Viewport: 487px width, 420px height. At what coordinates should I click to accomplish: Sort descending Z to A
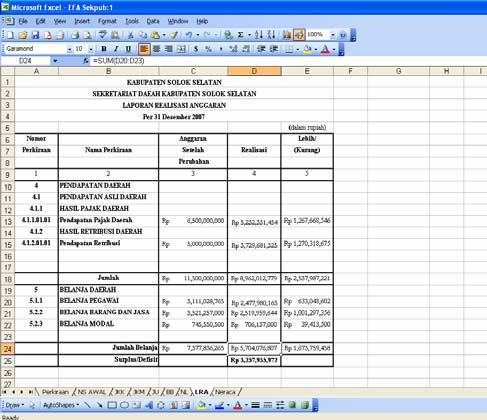(271, 35)
